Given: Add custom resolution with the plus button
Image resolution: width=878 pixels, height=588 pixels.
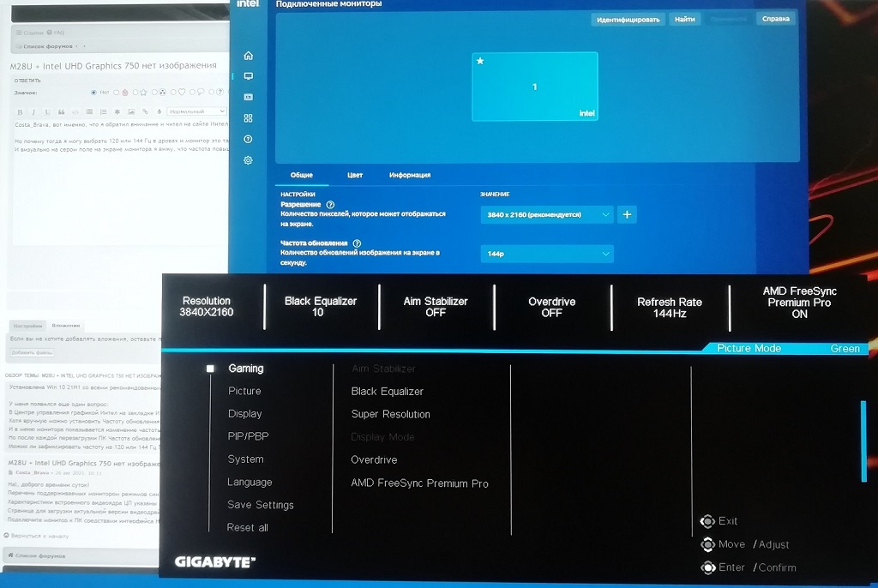Looking at the screenshot, I should click(x=627, y=214).
